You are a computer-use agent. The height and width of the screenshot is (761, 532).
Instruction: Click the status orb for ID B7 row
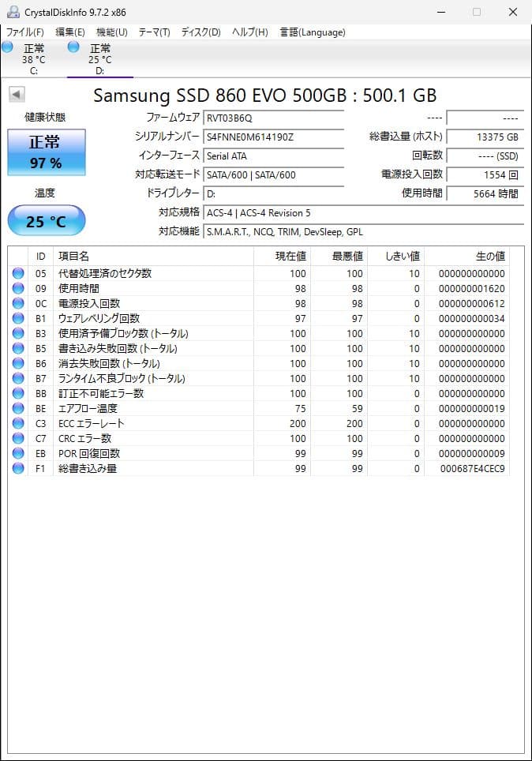point(18,379)
